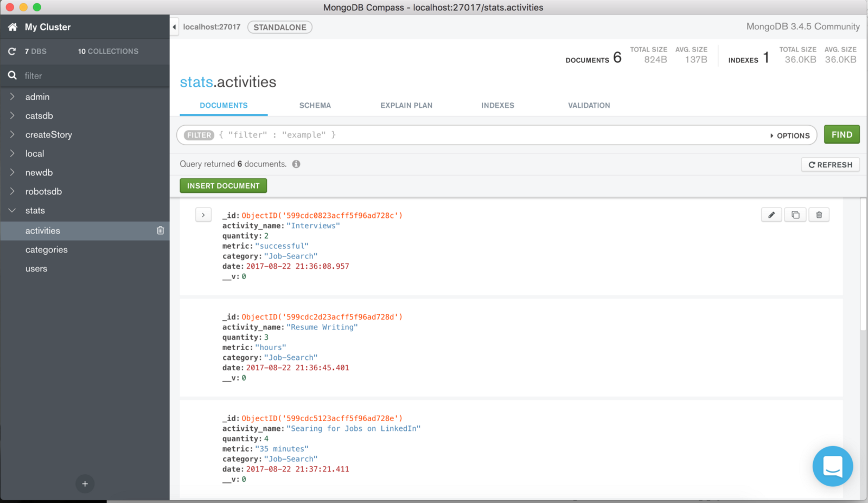This screenshot has height=503, width=868.
Task: Click the green FIND button
Action: tap(841, 134)
